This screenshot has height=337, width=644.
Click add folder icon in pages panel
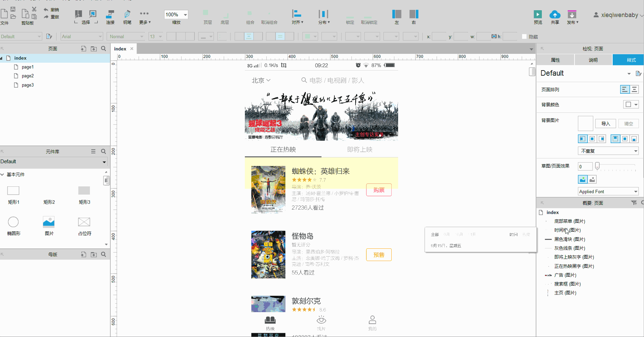[94, 49]
